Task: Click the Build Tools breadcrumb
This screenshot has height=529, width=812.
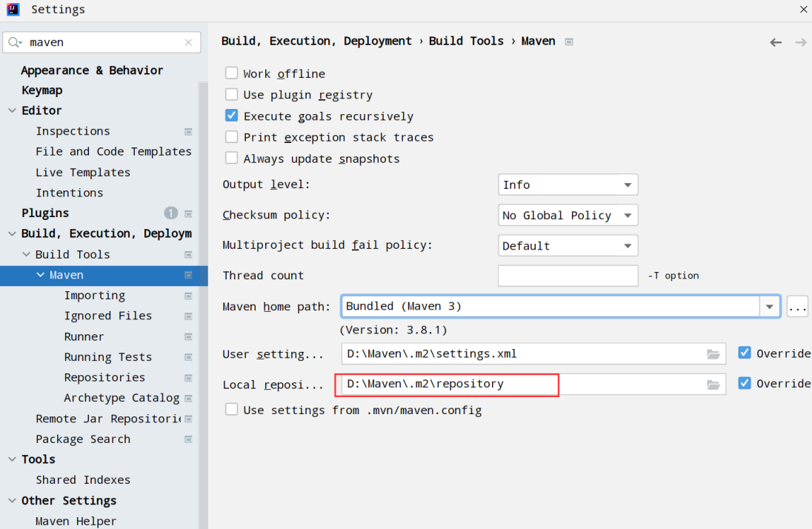Action: 466,41
